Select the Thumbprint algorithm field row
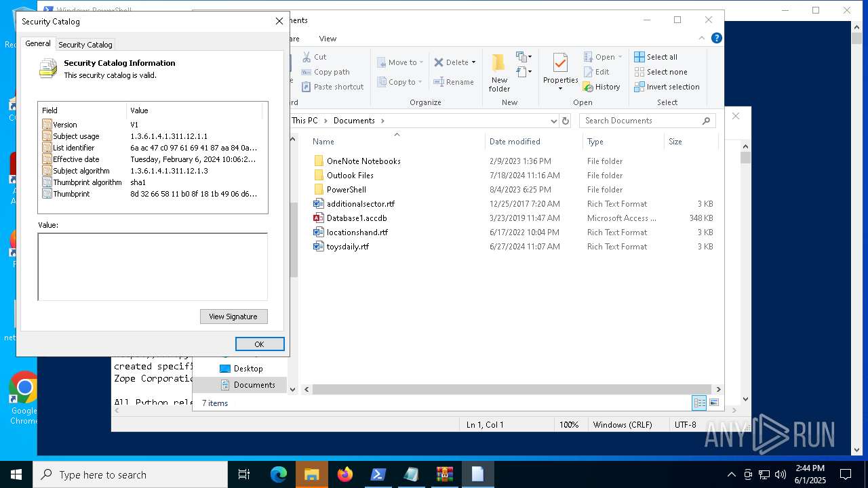Screen dimensions: 868x488 point(152,182)
